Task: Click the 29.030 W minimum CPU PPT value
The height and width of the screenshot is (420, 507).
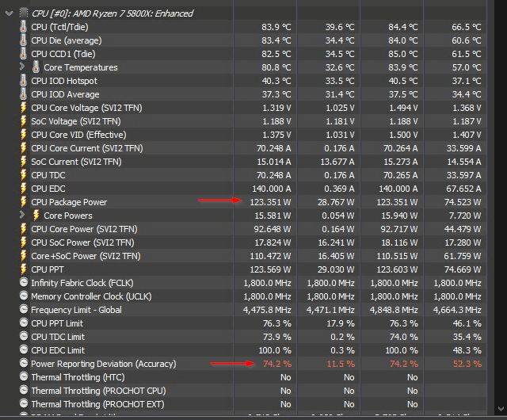Action: 336,269
